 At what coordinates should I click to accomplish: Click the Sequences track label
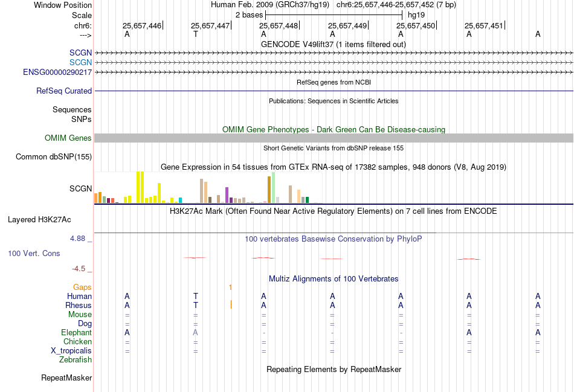[72, 109]
